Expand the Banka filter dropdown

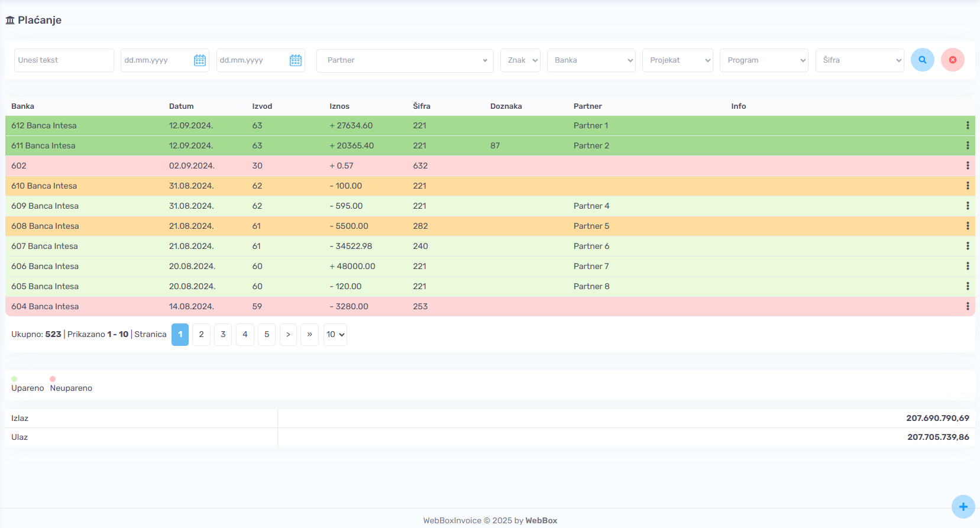(x=591, y=60)
